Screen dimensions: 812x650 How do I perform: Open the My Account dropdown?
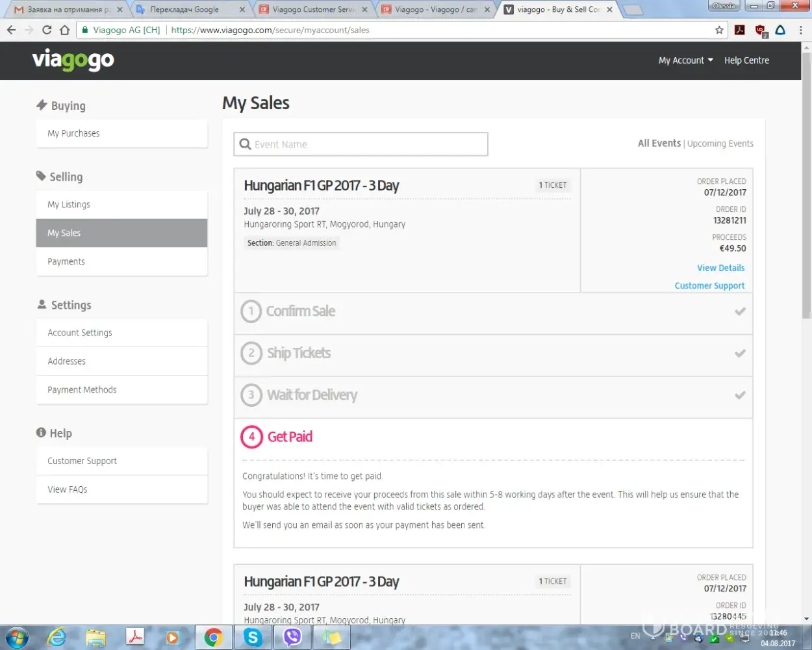coord(685,60)
